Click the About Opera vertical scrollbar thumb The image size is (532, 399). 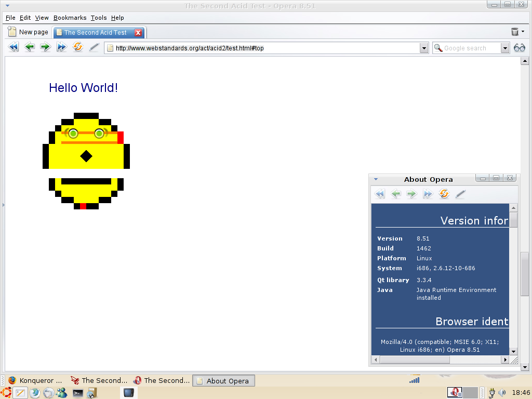click(513, 220)
